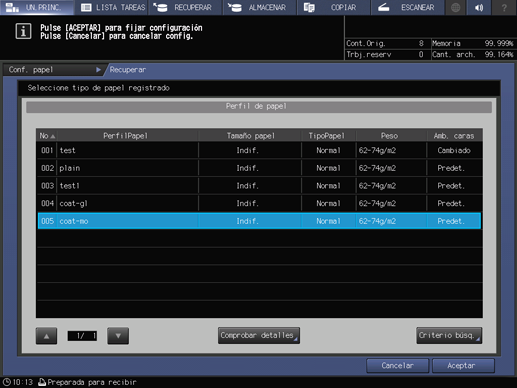Viewport: 517px width, 388px height.
Task: Switch to the LISTA TAREAS tab
Action: [112, 7]
